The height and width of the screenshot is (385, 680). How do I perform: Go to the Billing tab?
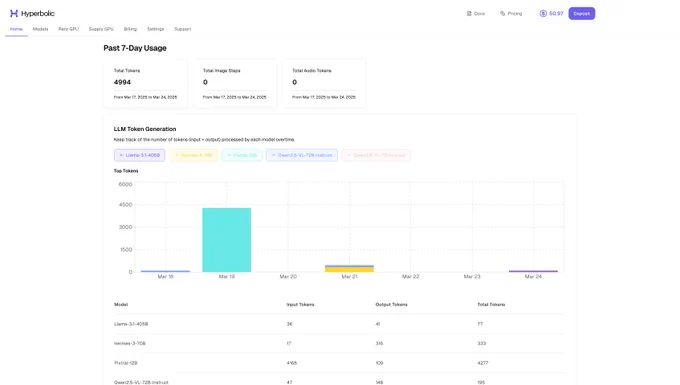[x=130, y=29]
